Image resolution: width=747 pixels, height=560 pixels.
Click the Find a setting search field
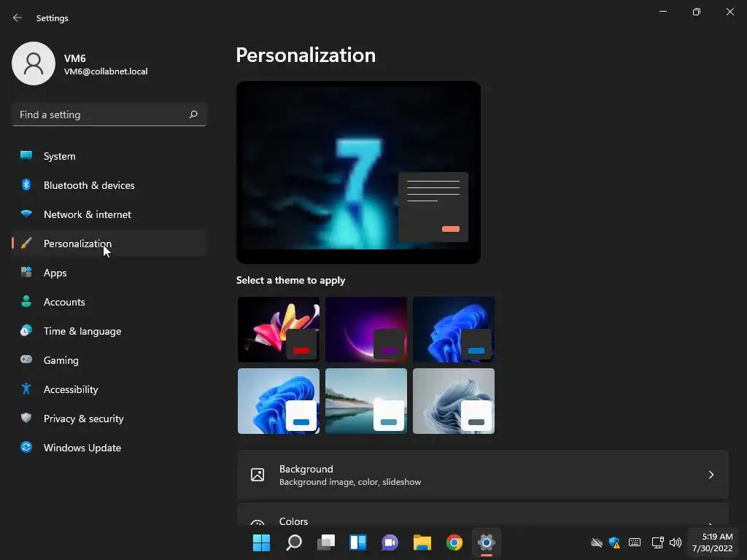click(x=109, y=114)
